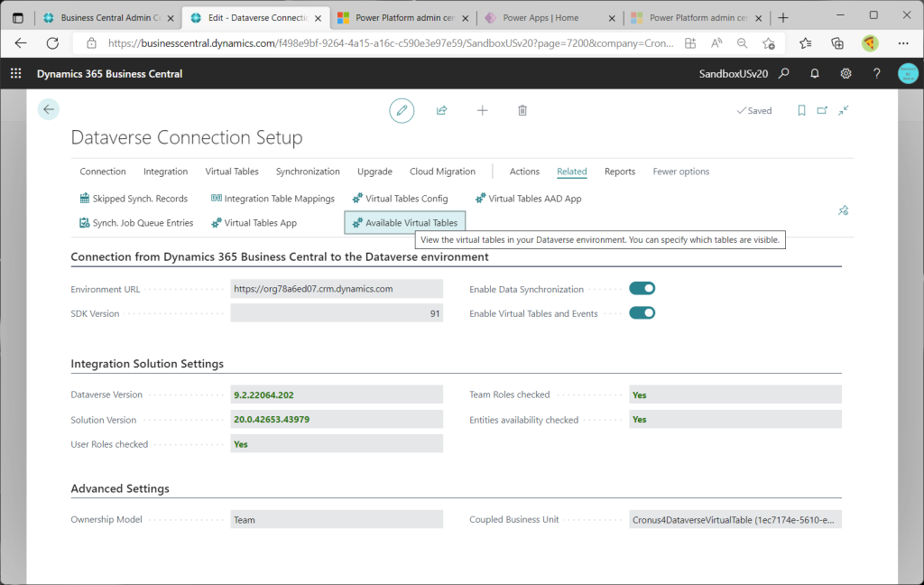The width and height of the screenshot is (924, 585).
Task: Delete the record with the trash icon
Action: click(x=522, y=110)
